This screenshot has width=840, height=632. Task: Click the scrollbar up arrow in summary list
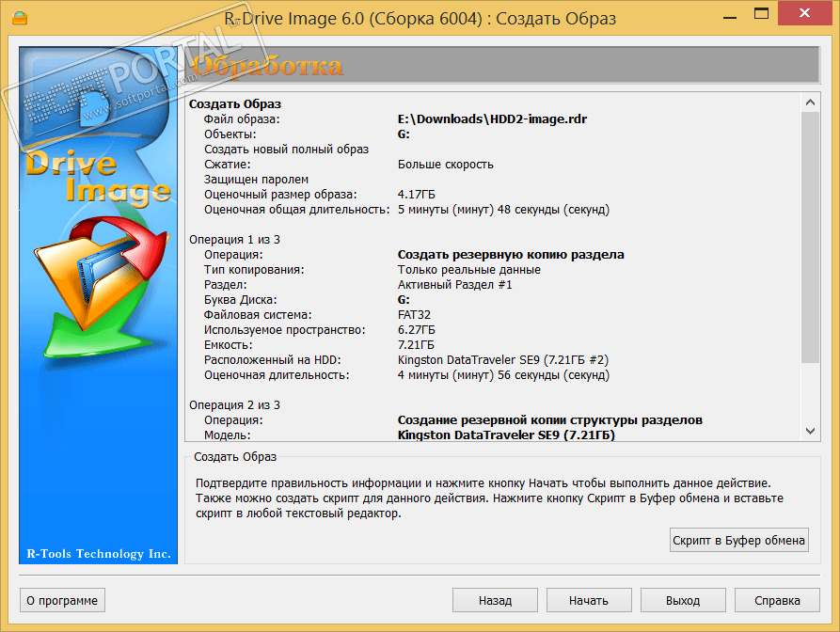click(810, 102)
